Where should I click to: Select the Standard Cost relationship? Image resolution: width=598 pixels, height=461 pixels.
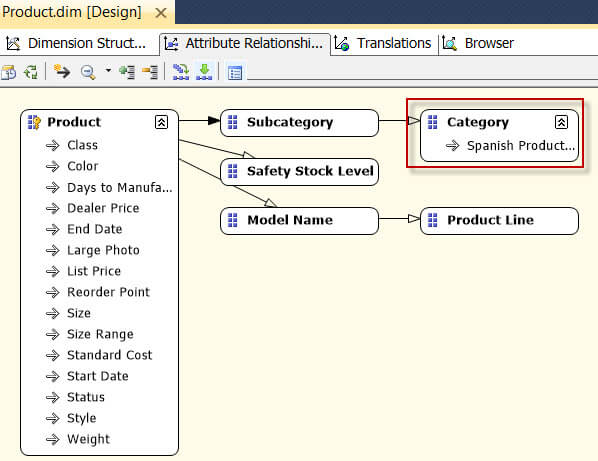tap(109, 355)
